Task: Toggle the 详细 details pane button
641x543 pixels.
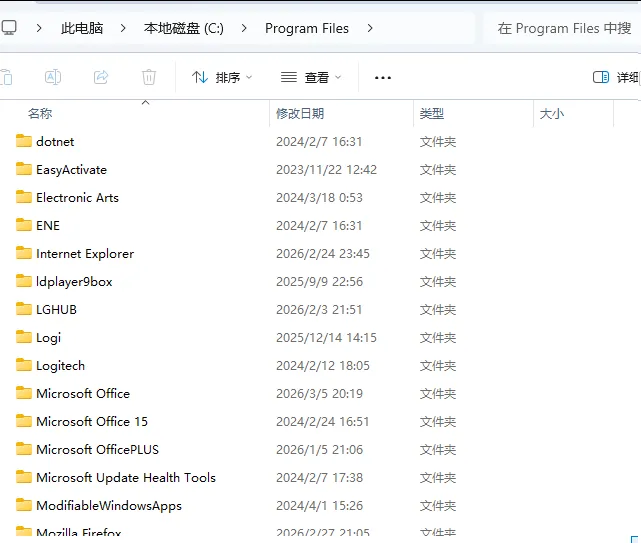Action: (x=616, y=77)
